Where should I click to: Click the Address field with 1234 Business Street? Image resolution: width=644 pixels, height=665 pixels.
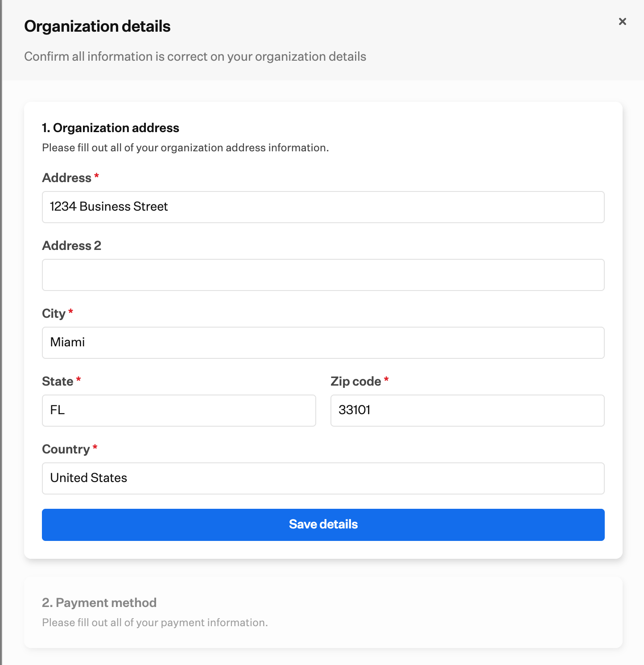point(323,207)
